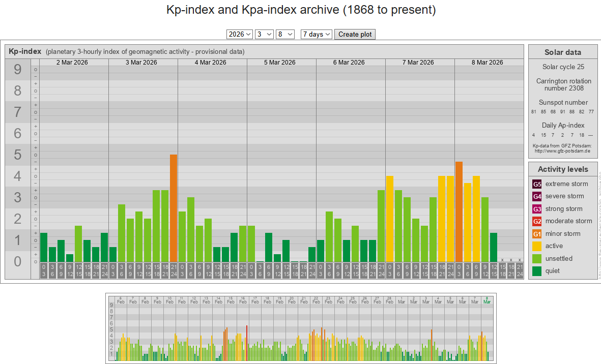This screenshot has height=364, width=601.
Task: Click the G4 severe storm icon
Action: click(537, 196)
